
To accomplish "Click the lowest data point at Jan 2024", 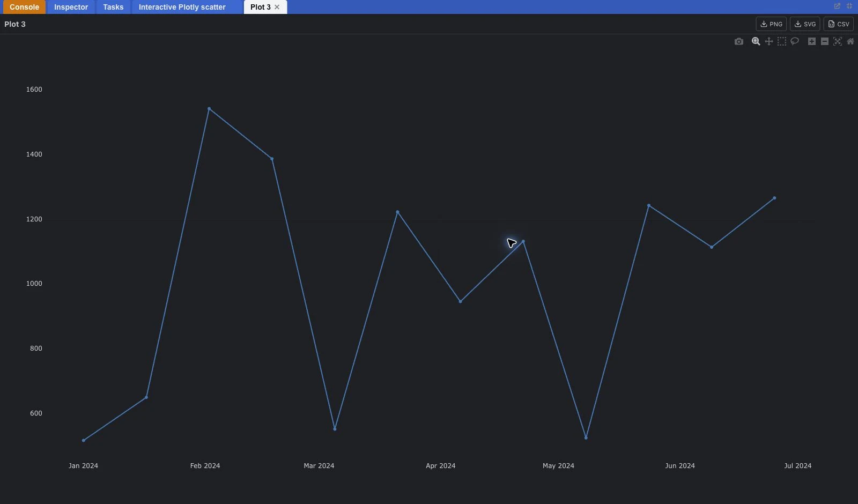I will (84, 441).
